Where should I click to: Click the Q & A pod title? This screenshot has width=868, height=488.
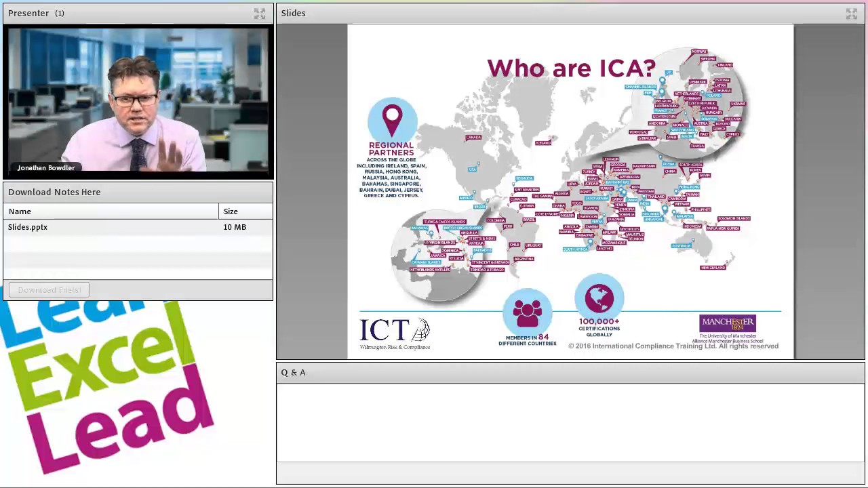[294, 372]
